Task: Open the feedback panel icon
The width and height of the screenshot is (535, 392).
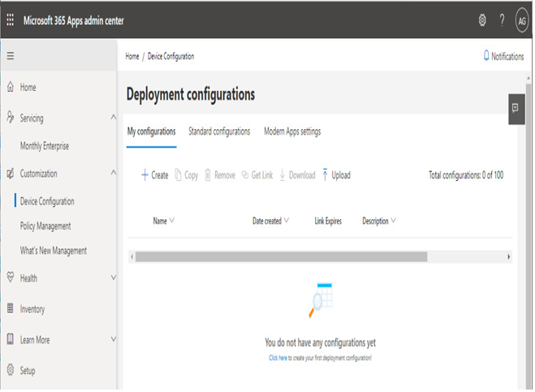Action: click(516, 109)
